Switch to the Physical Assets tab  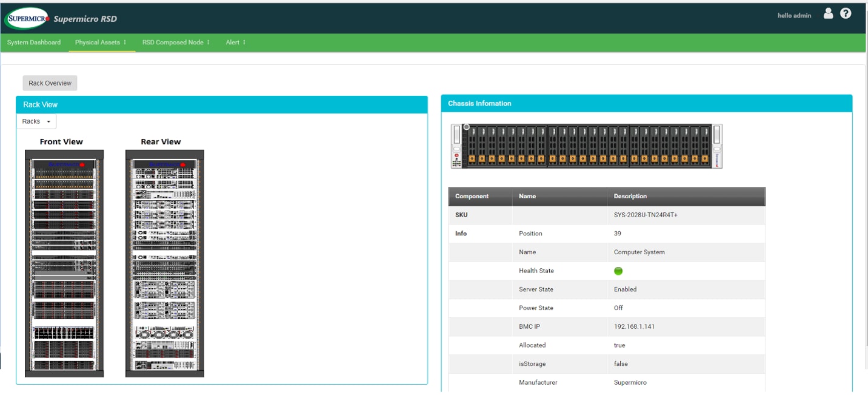[97, 42]
